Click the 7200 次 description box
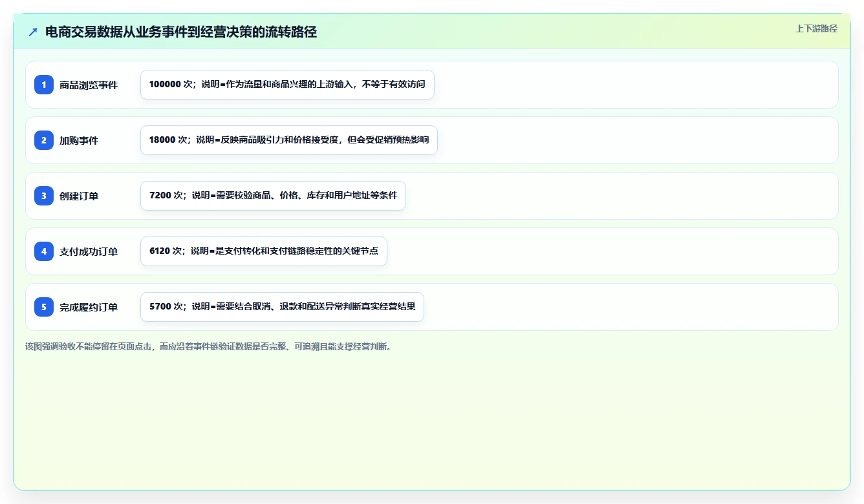Image resolution: width=864 pixels, height=504 pixels. (x=273, y=196)
